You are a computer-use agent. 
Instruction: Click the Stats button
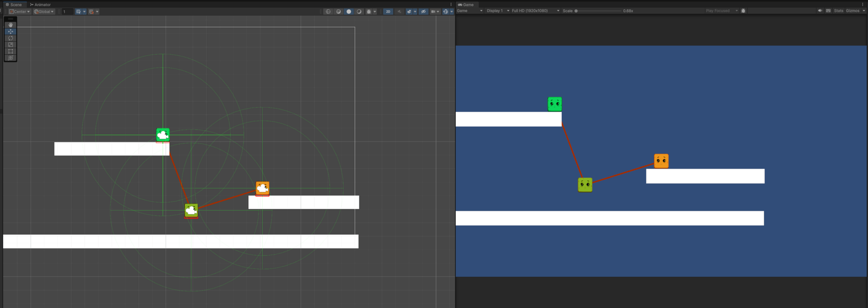click(838, 11)
